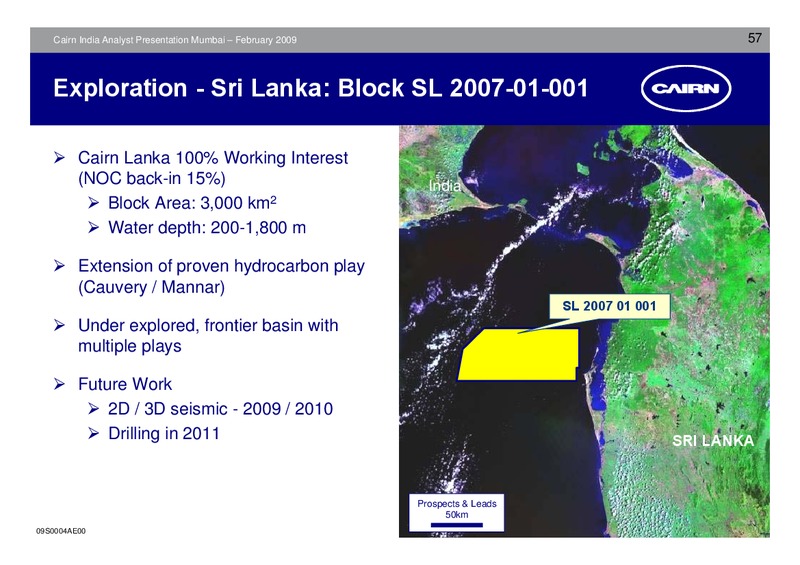The width and height of the screenshot is (800, 565).
Task: Click the arrow bullet beside 'Drilling in 2011'
Action: tap(93, 433)
